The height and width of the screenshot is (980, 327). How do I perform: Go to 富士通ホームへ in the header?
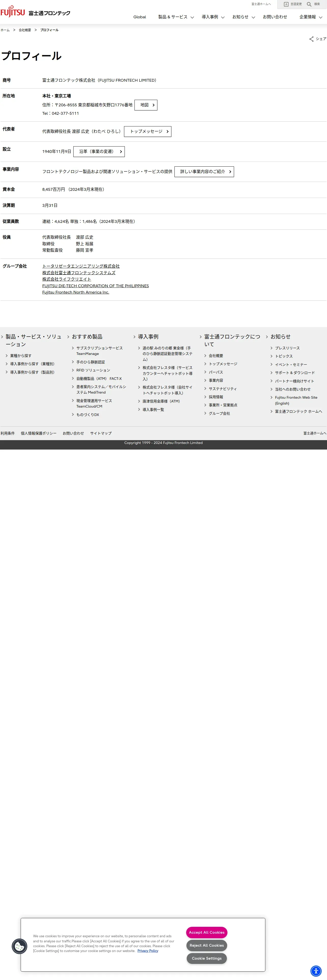261,4
